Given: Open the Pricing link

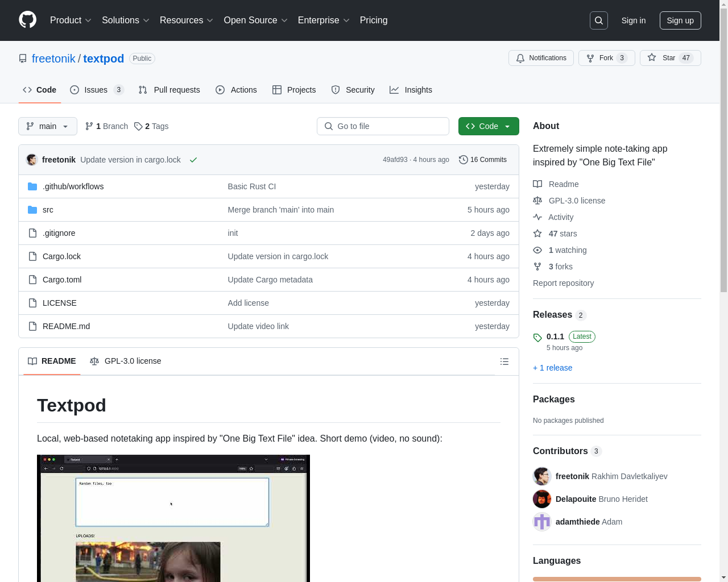Looking at the screenshot, I should click(374, 20).
